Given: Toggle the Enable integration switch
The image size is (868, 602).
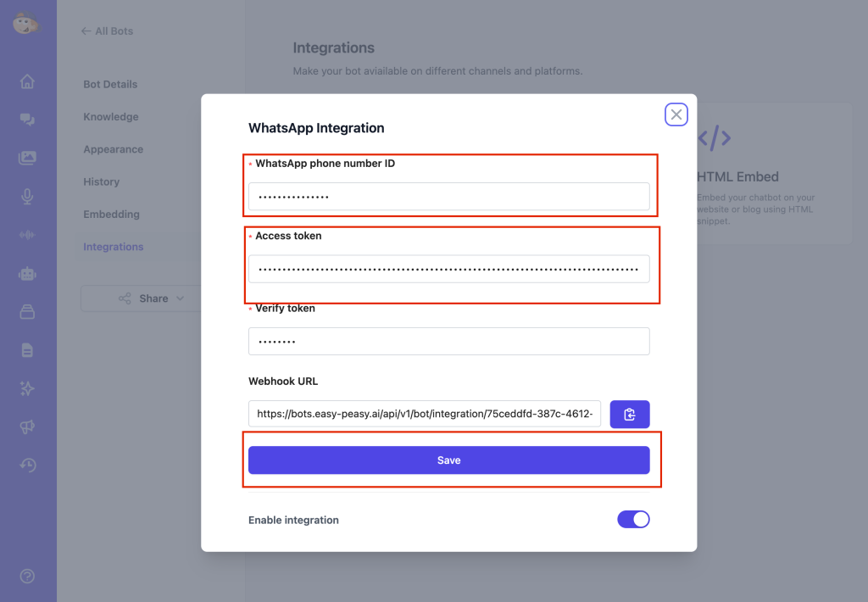Looking at the screenshot, I should [x=633, y=520].
